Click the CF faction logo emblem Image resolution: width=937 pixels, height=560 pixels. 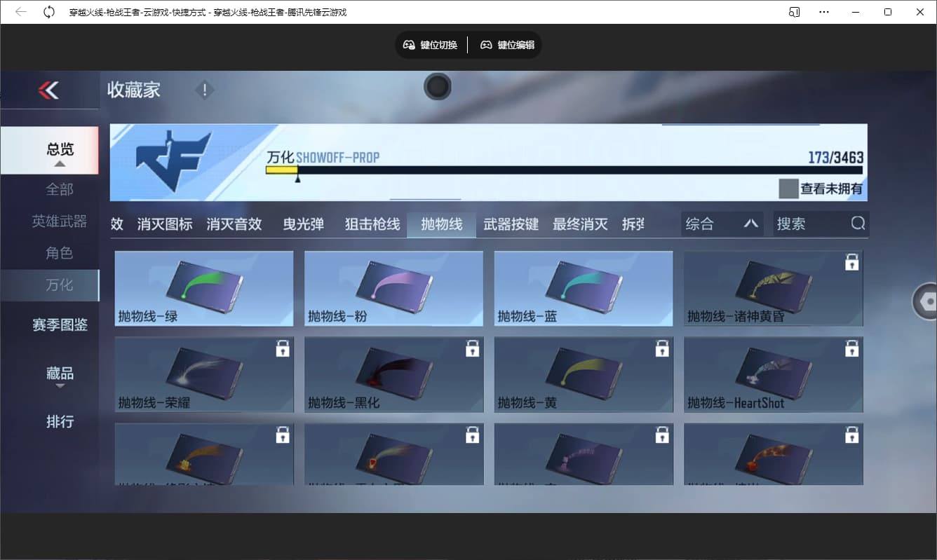click(x=171, y=159)
